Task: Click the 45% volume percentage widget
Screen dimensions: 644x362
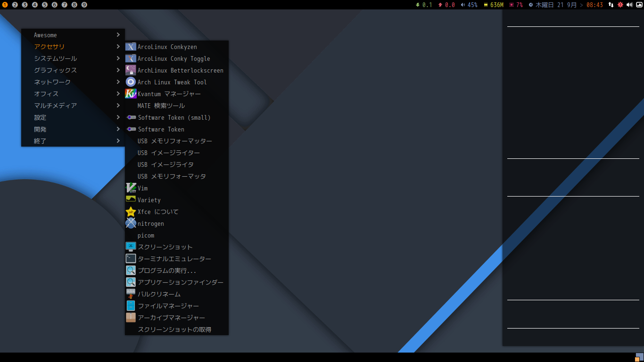Action: pos(472,5)
